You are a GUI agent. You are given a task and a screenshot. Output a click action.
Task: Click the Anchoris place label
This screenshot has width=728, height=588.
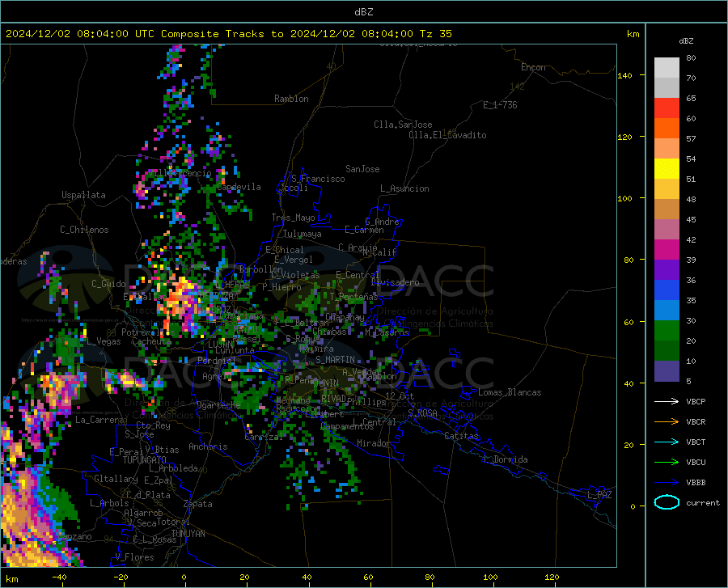click(208, 446)
